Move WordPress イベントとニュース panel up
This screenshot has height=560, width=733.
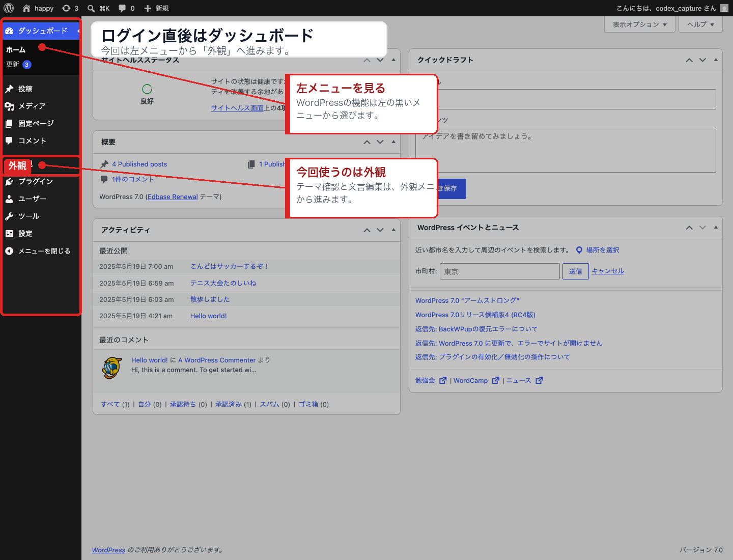689,228
